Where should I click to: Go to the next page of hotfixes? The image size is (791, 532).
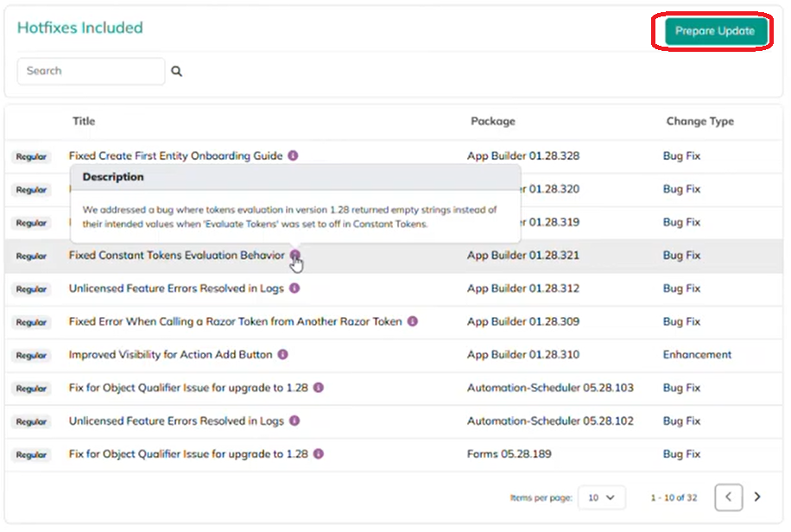pyautogui.click(x=757, y=497)
